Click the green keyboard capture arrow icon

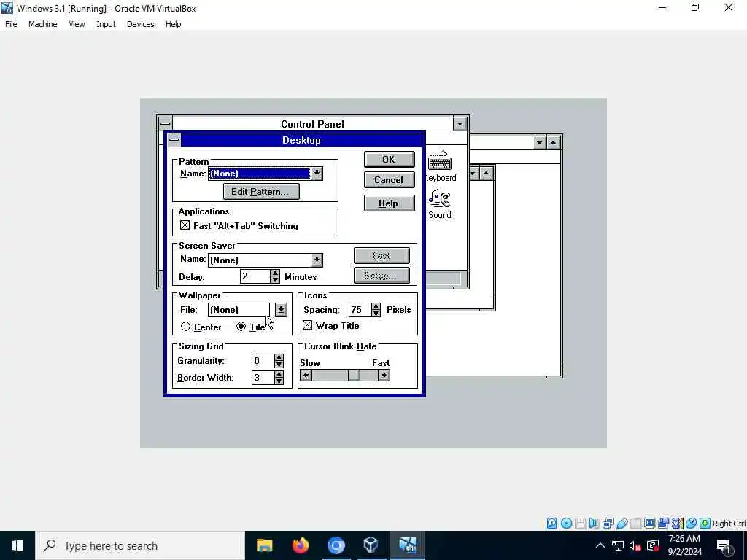pos(705,524)
